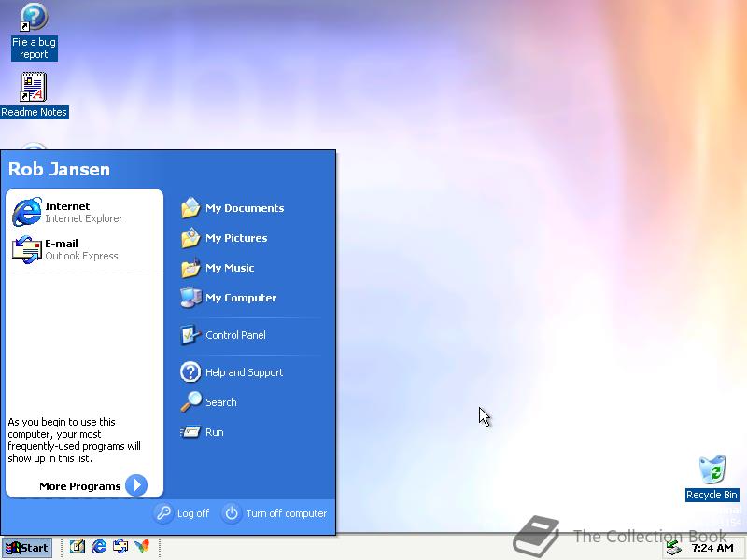Click Turn off computer button
This screenshot has width=747, height=560.
275,513
